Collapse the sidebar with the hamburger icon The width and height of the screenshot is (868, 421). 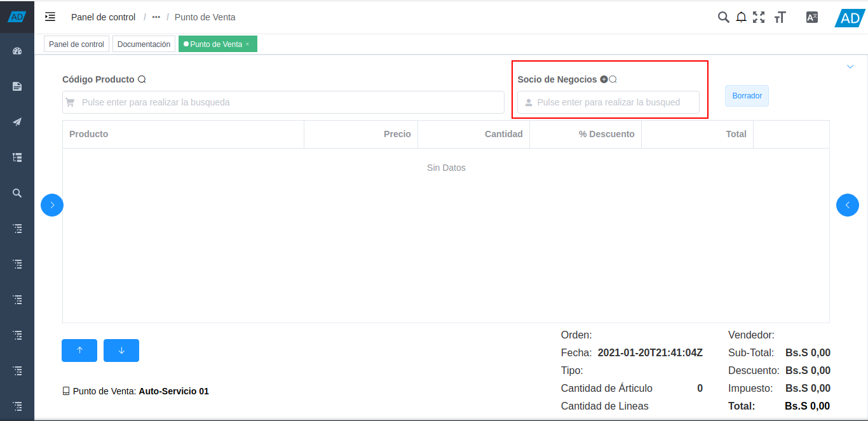point(50,17)
